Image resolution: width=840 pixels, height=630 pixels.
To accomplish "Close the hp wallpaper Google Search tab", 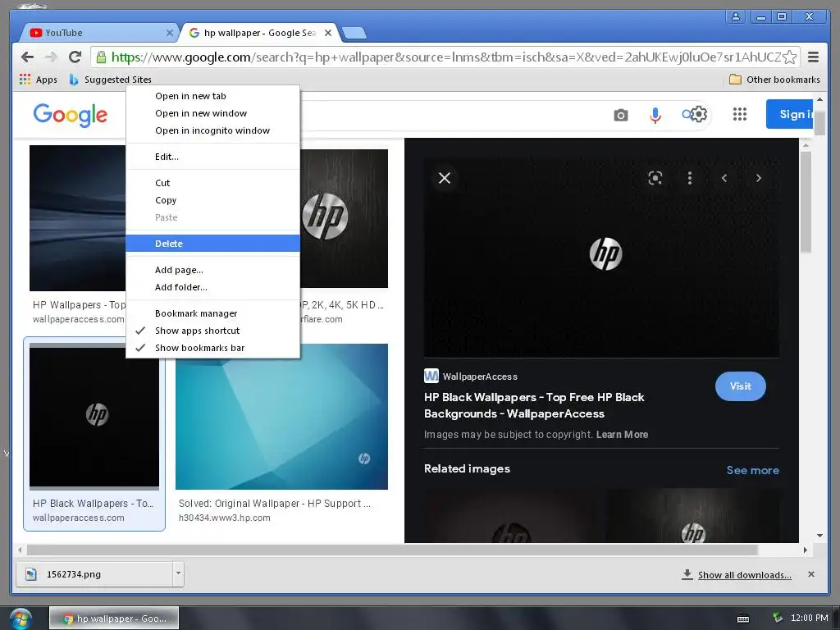I will click(x=328, y=33).
